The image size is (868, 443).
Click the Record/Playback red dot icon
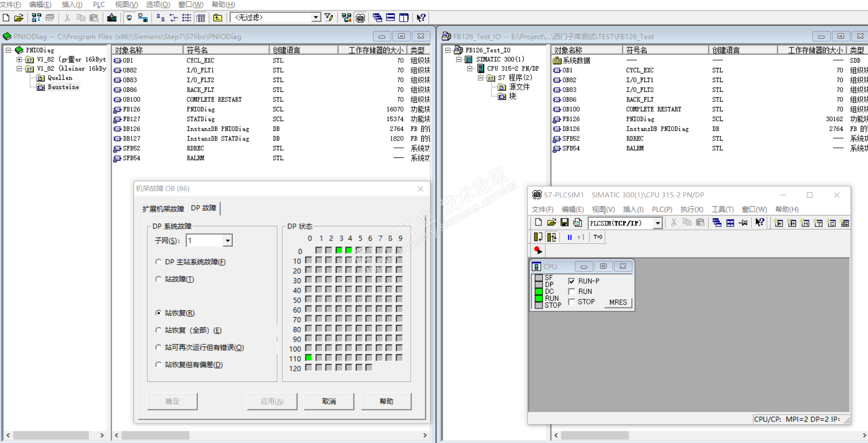538,251
